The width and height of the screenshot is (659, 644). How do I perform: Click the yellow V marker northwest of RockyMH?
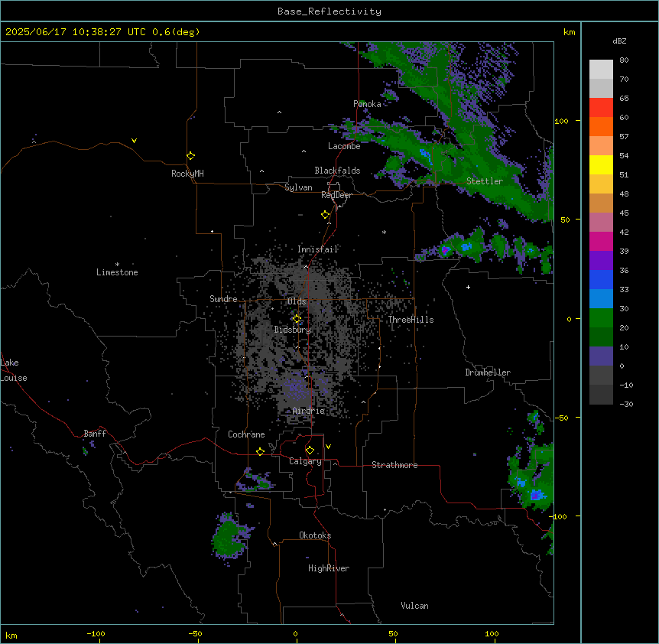pos(134,141)
